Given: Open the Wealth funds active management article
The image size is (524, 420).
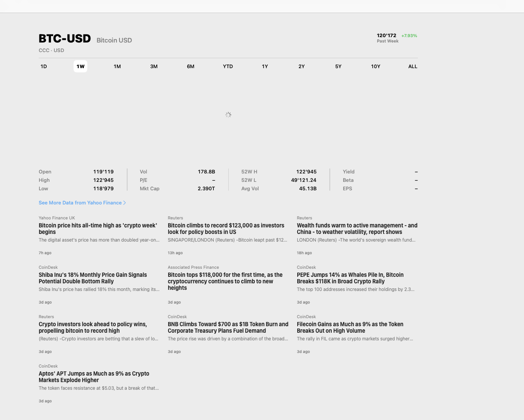Looking at the screenshot, I should (x=357, y=229).
